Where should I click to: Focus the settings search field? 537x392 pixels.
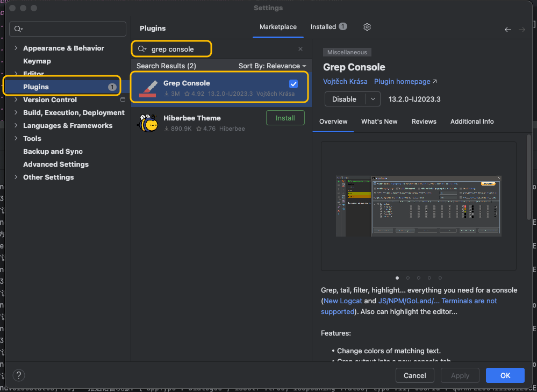(x=68, y=29)
